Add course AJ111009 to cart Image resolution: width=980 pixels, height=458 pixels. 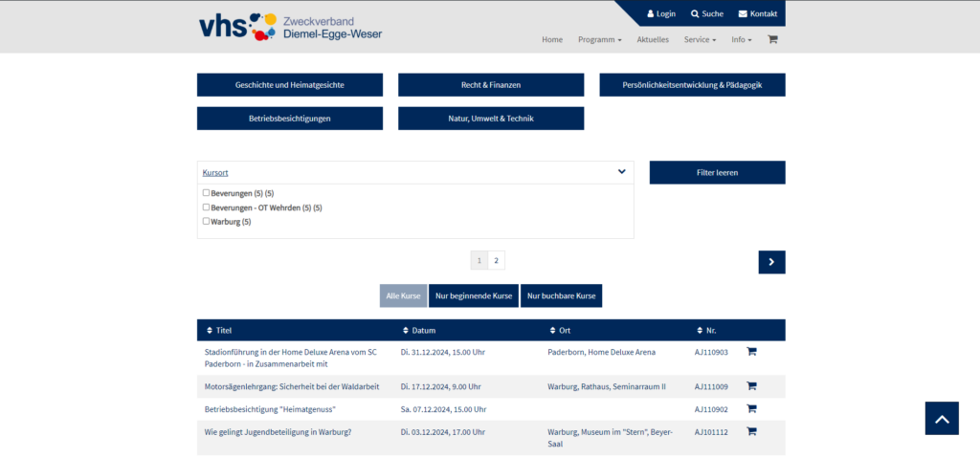pos(751,386)
